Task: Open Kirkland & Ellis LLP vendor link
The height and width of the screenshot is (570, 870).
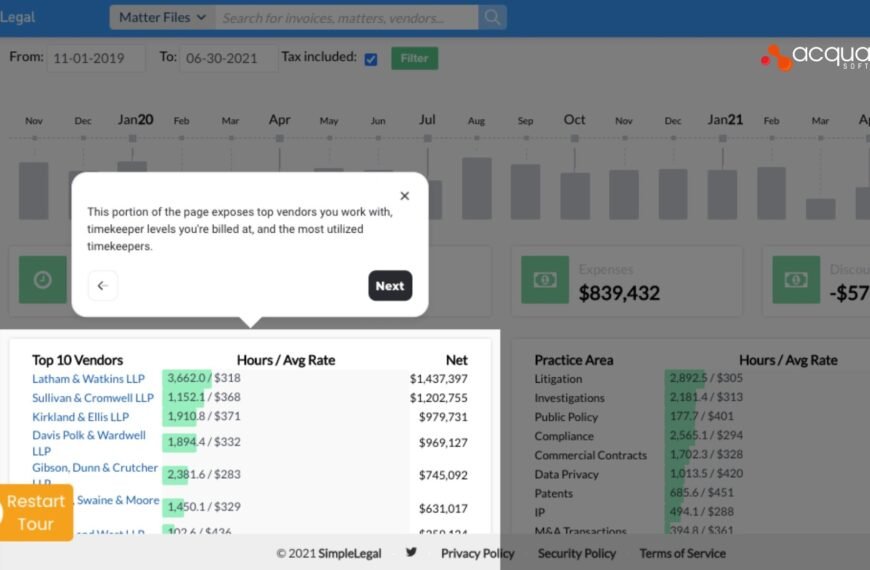Action: coord(80,417)
